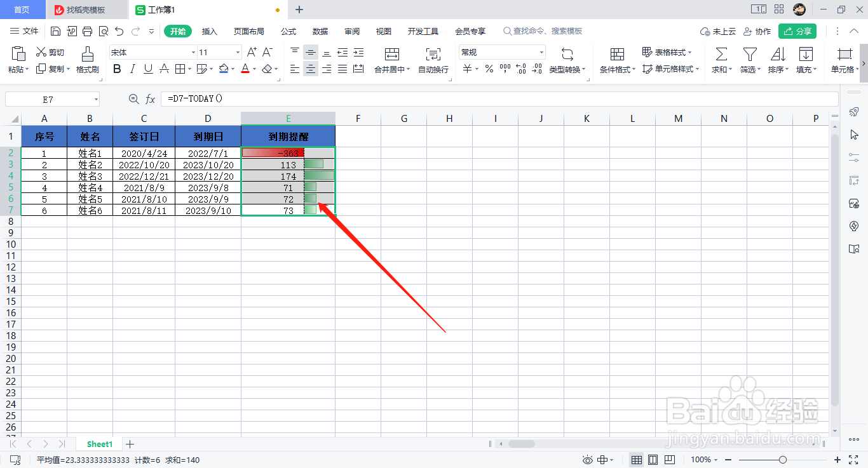Screen dimensions: 868x468
Task: Click the Save icon in quick toolbar
Action: 55,31
